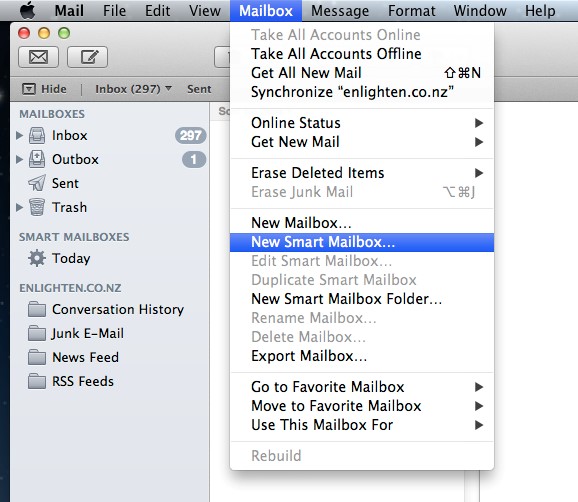Viewport: 578px width, 502px height.
Task: Click Sent in the favorites bar
Action: tap(199, 89)
